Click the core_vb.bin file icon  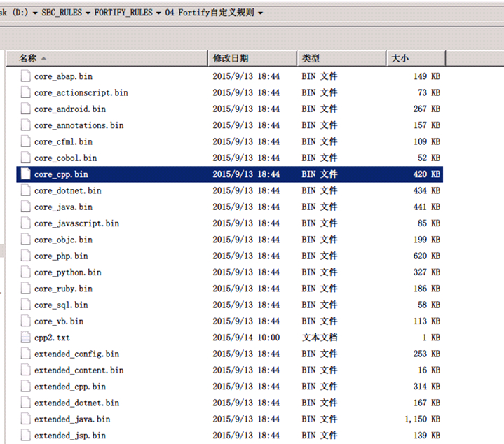[x=26, y=321]
